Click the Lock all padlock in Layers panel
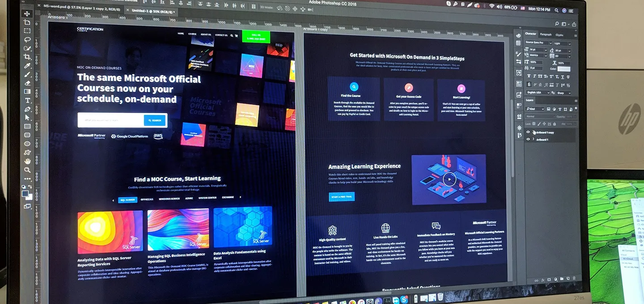 point(555,124)
